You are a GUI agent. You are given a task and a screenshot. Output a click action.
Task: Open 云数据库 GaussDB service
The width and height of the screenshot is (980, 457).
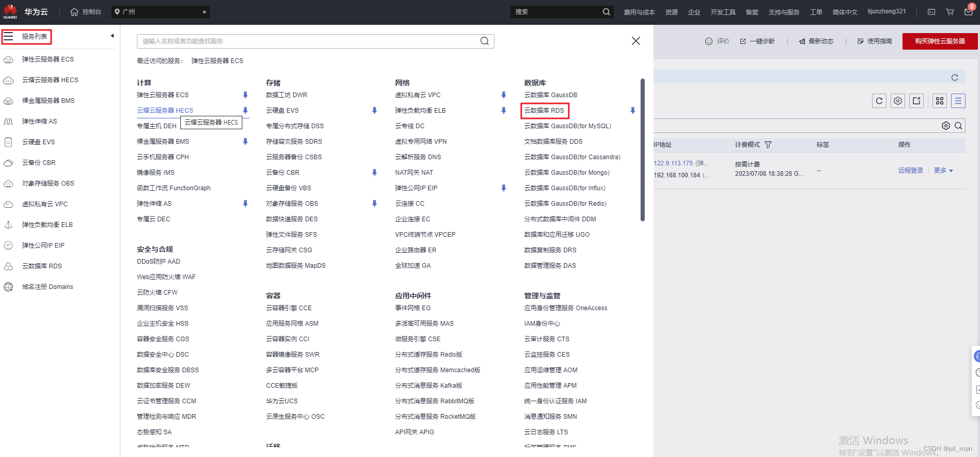[551, 95]
